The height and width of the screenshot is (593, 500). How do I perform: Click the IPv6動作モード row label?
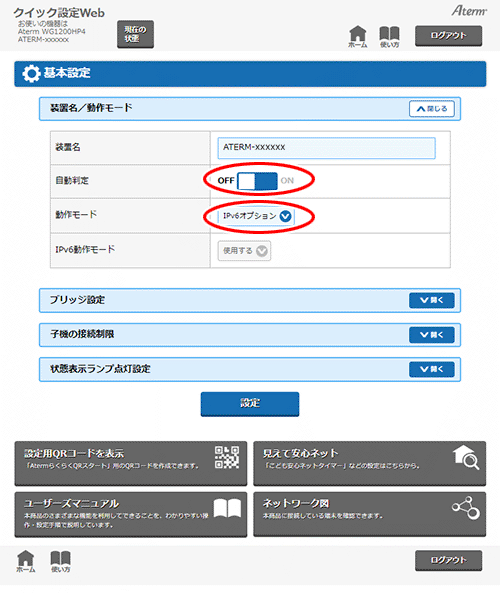pos(85,250)
